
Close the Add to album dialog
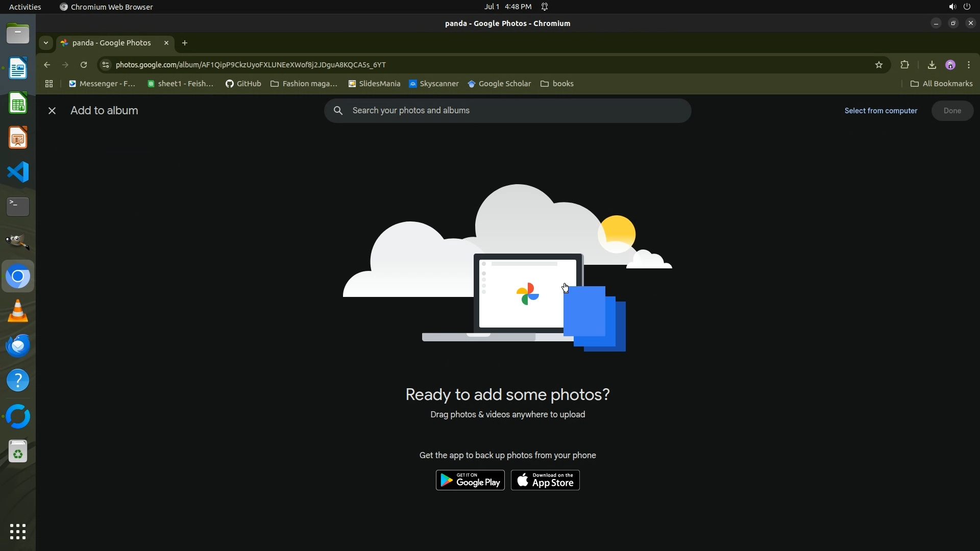pos(52,111)
